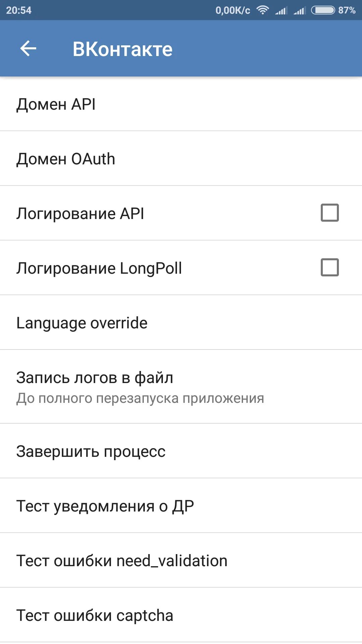Tap the 87% battery percentage
Screen dimensions: 362x644
click(347, 10)
